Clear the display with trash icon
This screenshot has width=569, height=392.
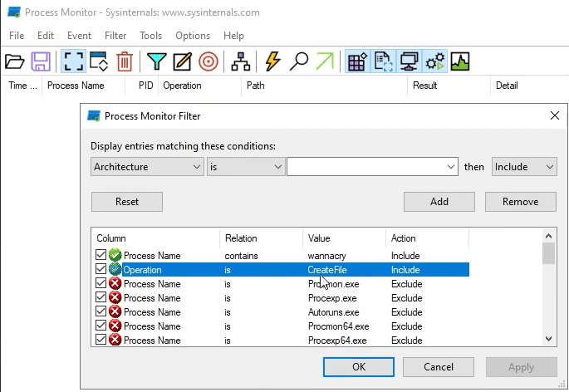(x=125, y=61)
